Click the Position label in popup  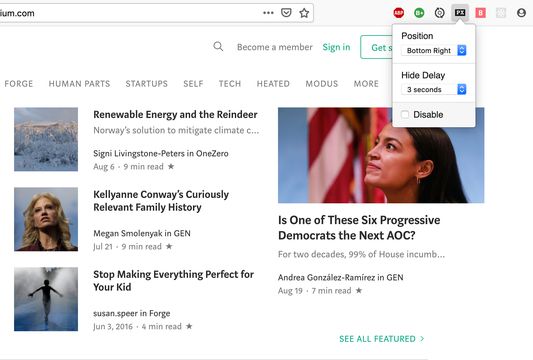coord(417,36)
